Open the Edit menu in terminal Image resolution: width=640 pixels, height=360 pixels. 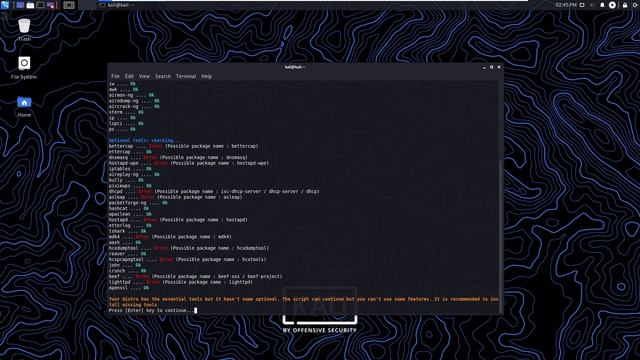(x=129, y=76)
